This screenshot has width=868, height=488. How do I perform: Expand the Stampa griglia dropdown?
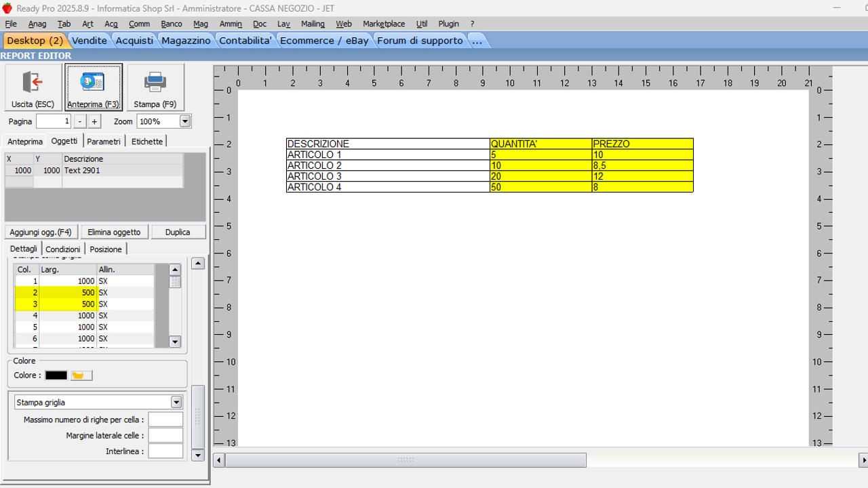pos(176,402)
